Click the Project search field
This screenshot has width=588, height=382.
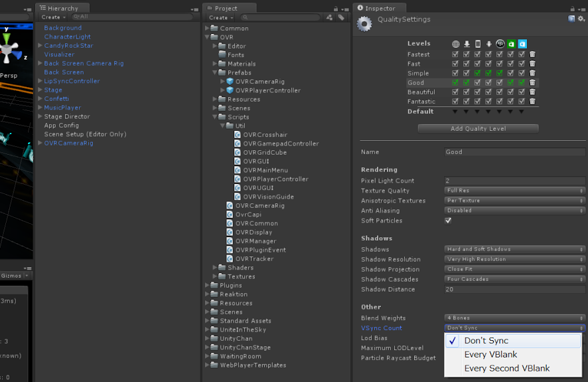[281, 17]
